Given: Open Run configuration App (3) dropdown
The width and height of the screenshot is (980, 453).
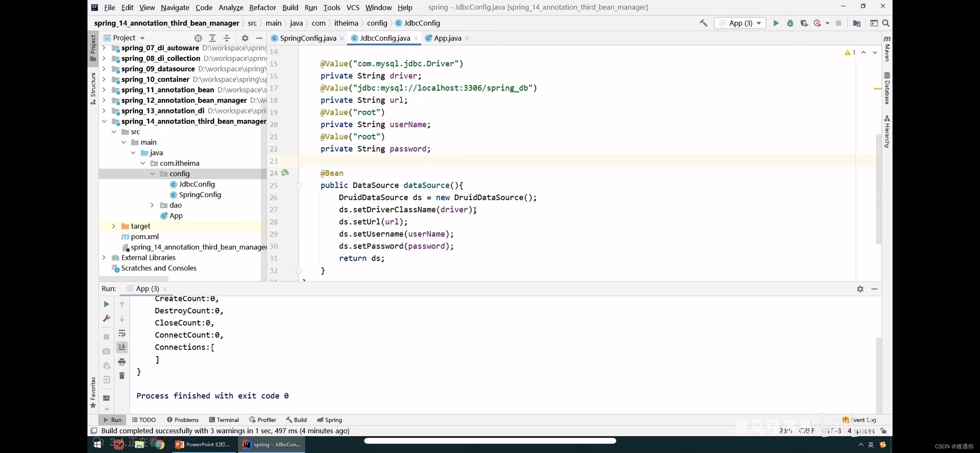Looking at the screenshot, I should (x=740, y=23).
